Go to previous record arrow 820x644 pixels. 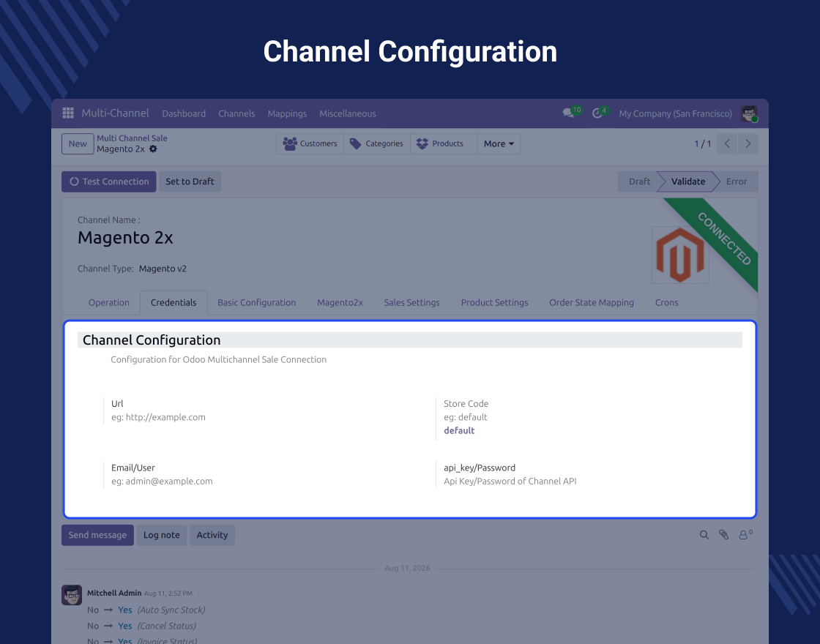(x=727, y=143)
